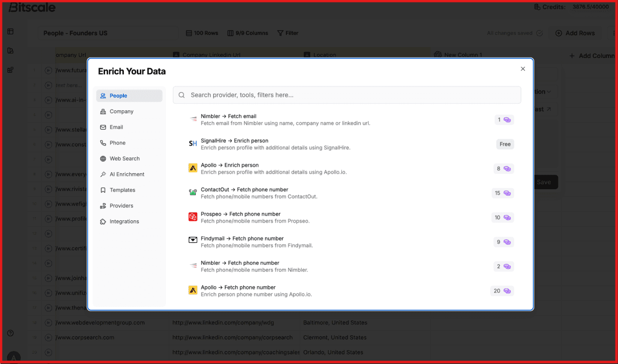Screen dimensions: 618x364
Task: Close the Enrich Your Data dialog
Action: 522,69
